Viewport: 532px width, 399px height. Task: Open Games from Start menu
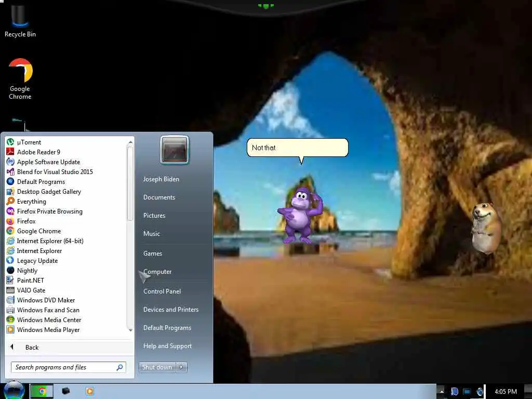pos(153,254)
